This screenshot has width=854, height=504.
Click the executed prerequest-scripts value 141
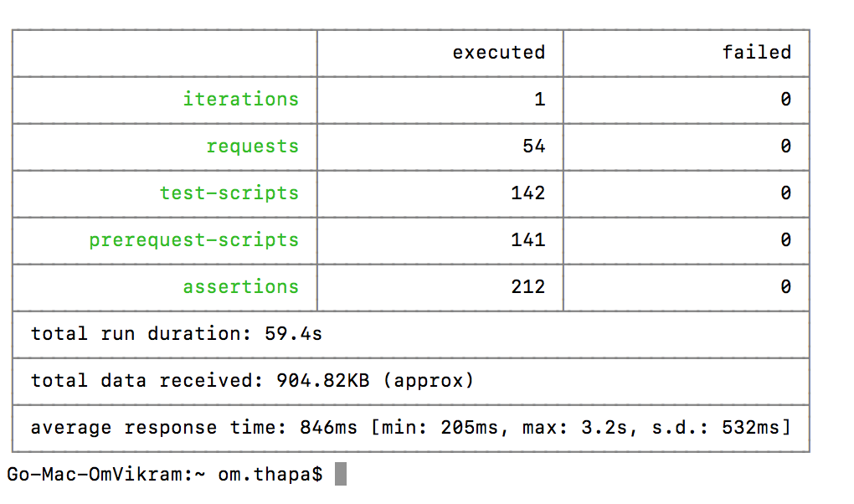[x=527, y=239]
